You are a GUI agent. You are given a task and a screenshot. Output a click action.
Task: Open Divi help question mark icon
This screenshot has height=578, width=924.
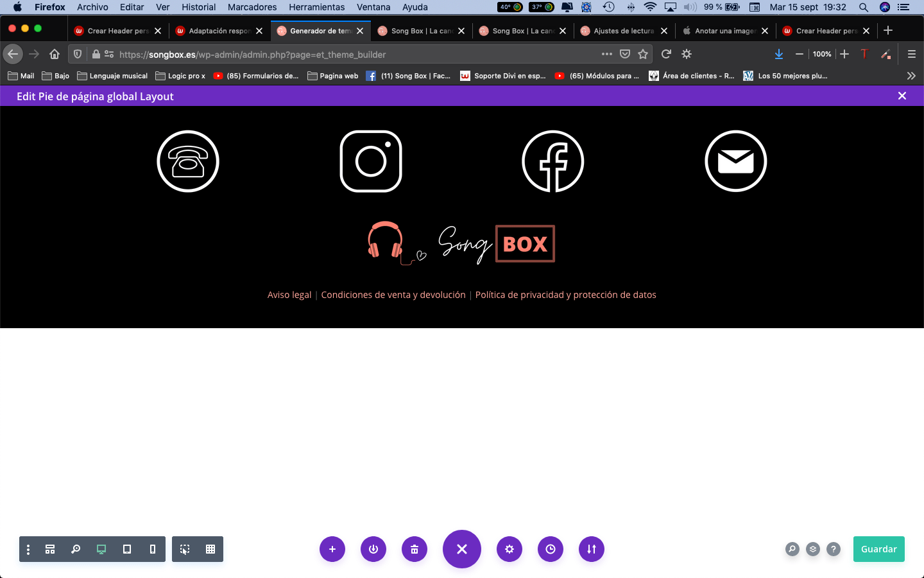[x=834, y=549]
